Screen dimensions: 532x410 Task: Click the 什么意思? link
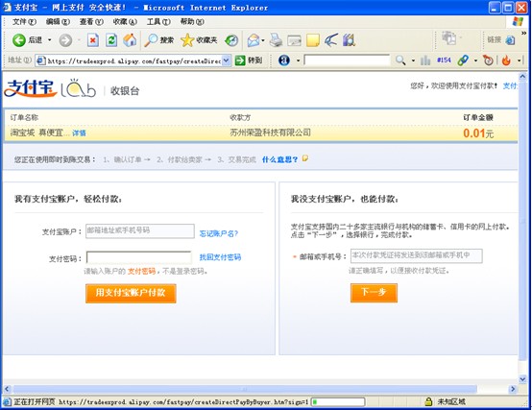(x=279, y=159)
